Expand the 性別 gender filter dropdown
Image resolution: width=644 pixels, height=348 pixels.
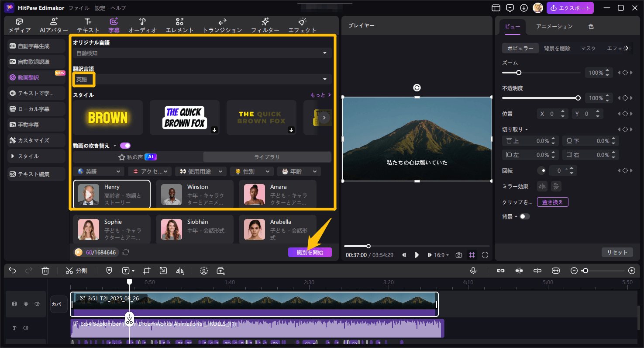click(252, 171)
